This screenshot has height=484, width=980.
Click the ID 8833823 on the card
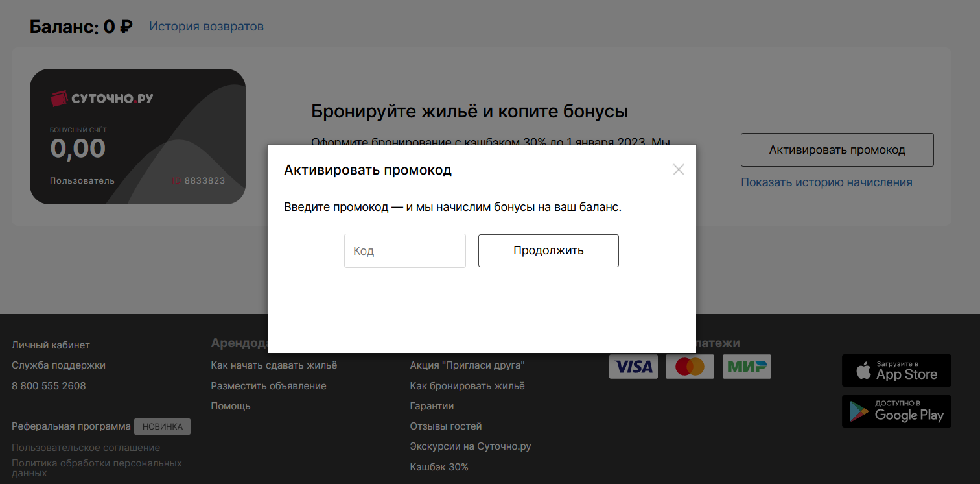[x=198, y=180]
